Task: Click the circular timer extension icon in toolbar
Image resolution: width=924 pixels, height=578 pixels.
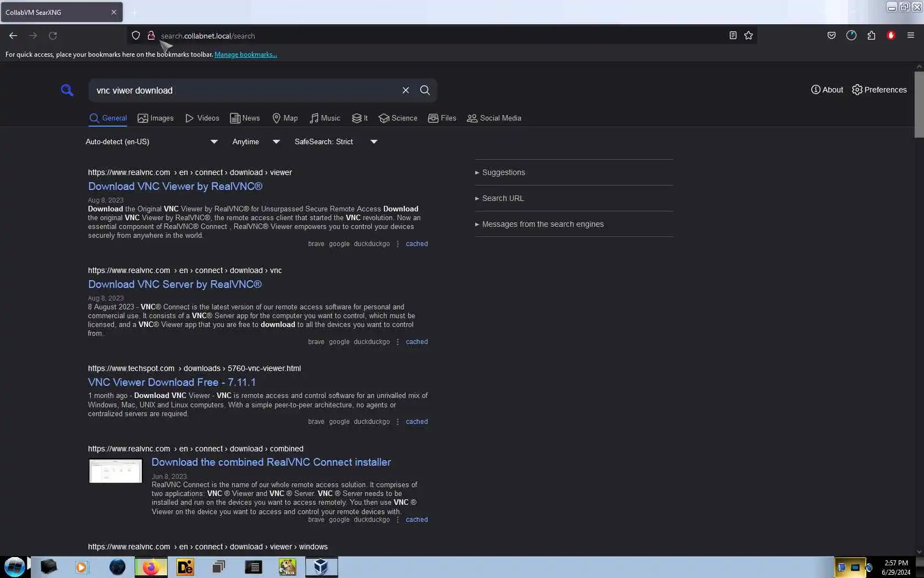Action: pyautogui.click(x=851, y=36)
